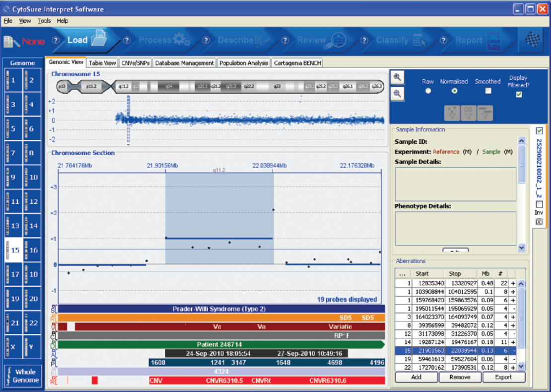Open the File menu
This screenshot has width=551, height=392.
8,21
